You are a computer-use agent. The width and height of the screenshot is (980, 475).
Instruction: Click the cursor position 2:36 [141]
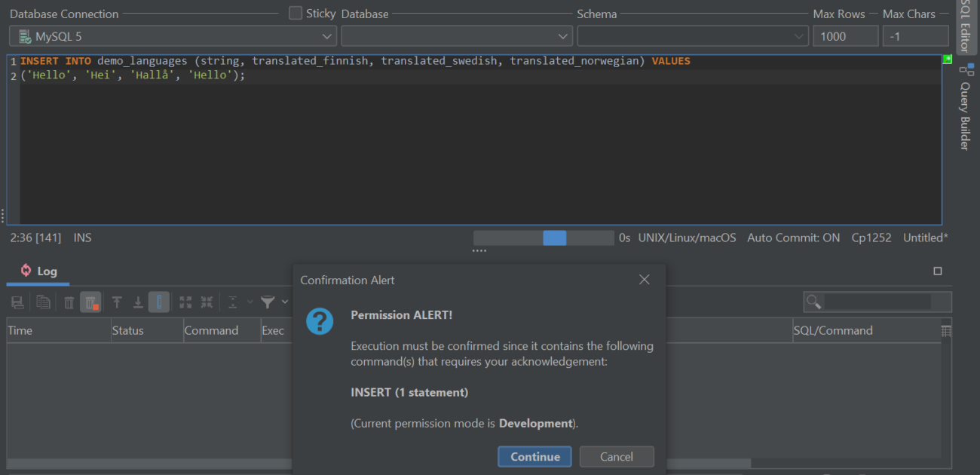pos(35,237)
